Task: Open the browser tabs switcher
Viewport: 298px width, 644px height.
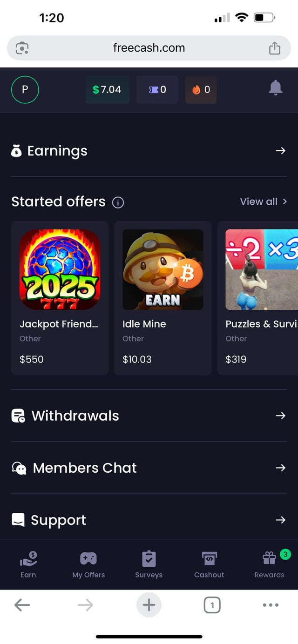Action: 212,605
